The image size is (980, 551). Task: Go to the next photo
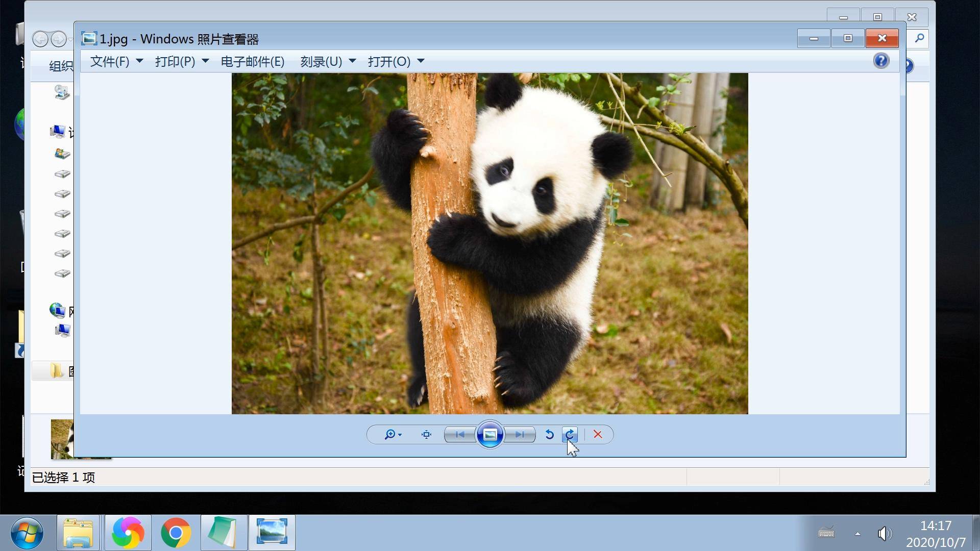(520, 435)
